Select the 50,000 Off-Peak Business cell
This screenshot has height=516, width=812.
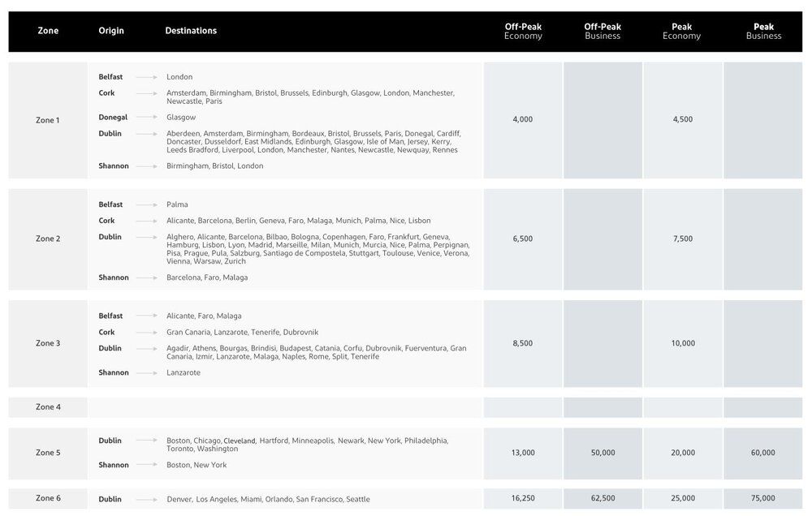[x=603, y=453]
